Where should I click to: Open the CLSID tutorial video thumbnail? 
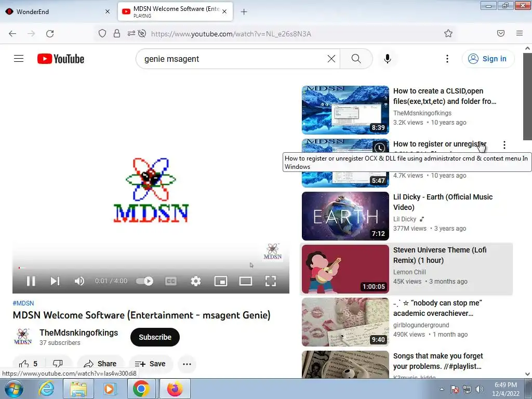pyautogui.click(x=345, y=110)
